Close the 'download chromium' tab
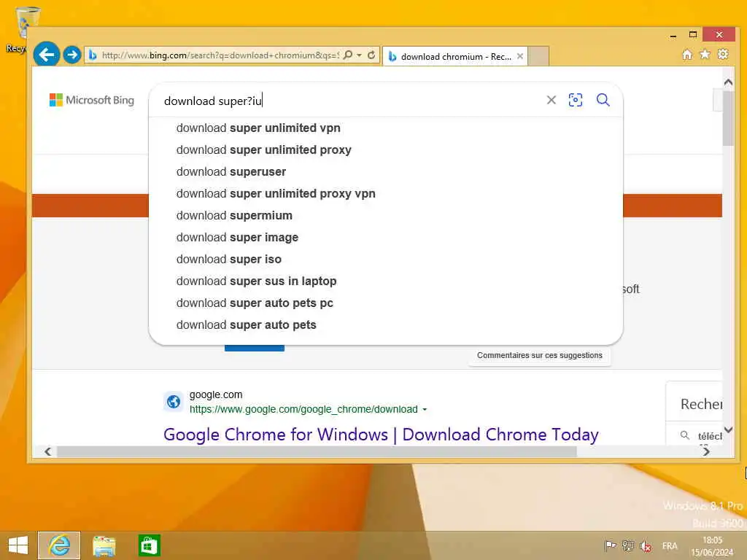Viewport: 747px width, 560px height. 520,56
